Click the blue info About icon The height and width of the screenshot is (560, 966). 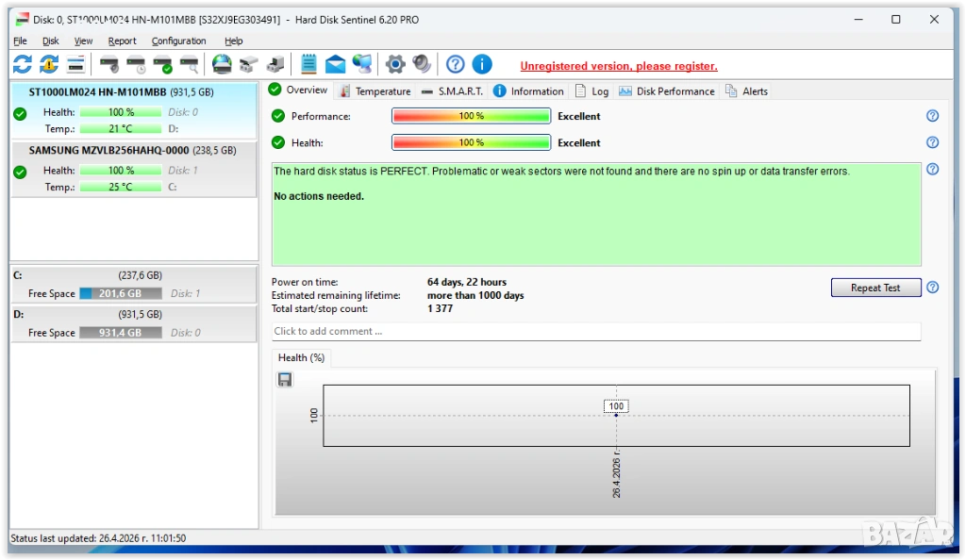coord(482,64)
